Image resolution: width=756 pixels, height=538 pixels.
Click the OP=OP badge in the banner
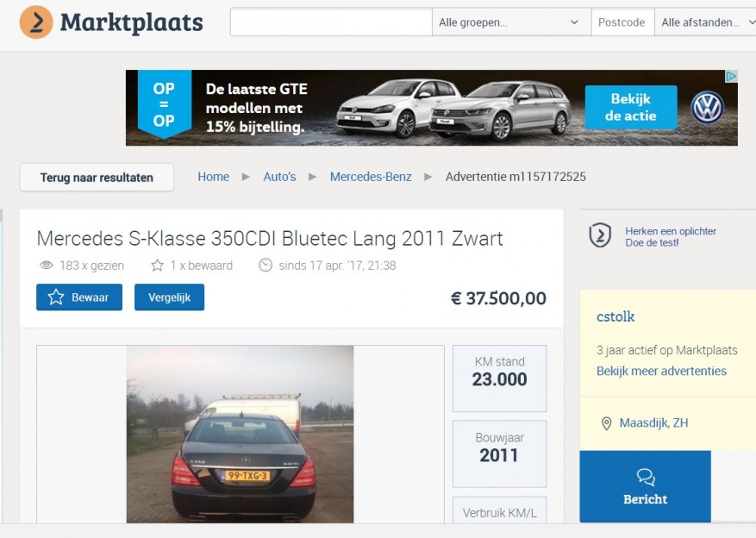coord(164,104)
